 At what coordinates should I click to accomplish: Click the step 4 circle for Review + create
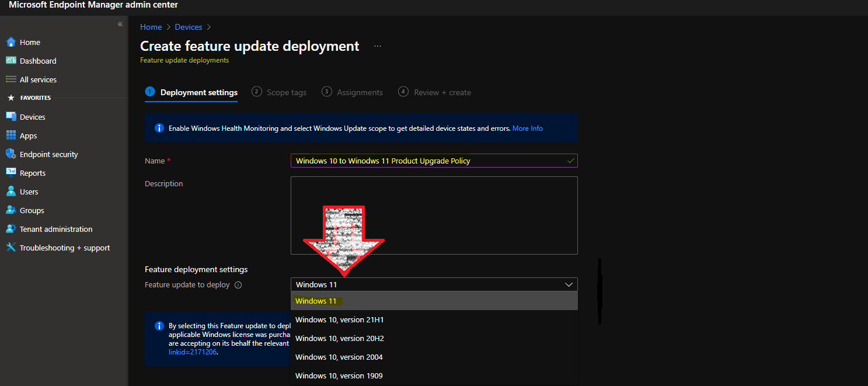[x=403, y=92]
